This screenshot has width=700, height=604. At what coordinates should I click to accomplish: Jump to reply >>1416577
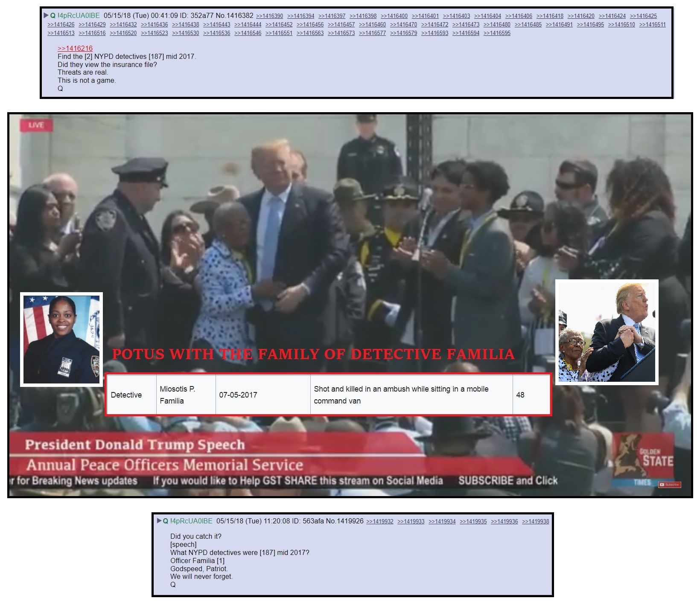tap(373, 33)
